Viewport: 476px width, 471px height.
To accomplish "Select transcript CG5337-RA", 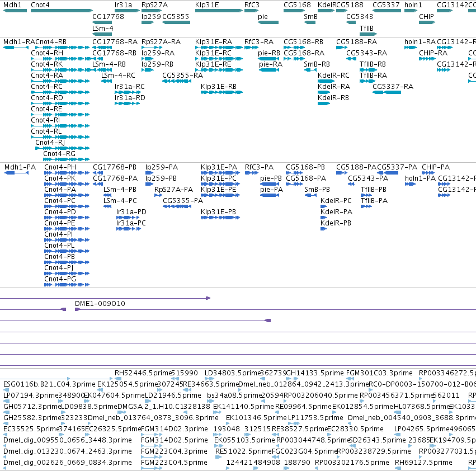I will pos(393,87).
